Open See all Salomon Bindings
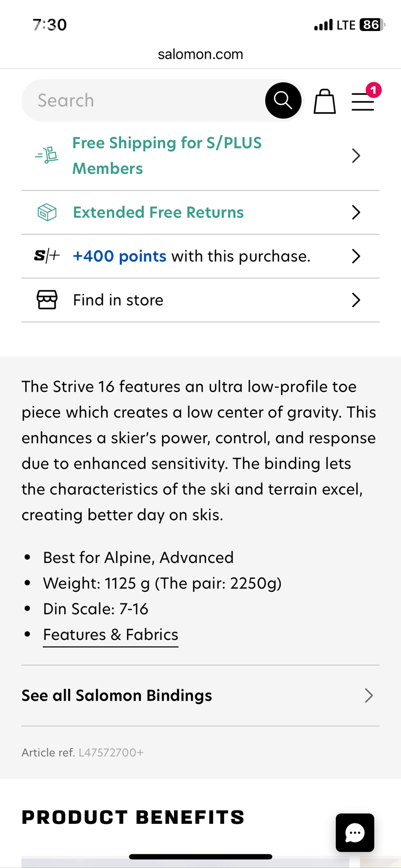Screen dimensions: 401x868 pos(117,695)
